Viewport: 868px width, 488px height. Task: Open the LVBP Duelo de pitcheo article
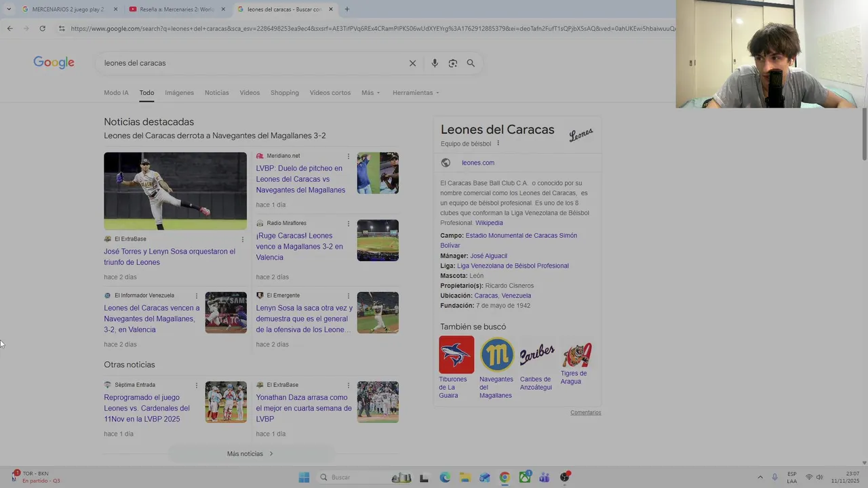[x=300, y=179]
